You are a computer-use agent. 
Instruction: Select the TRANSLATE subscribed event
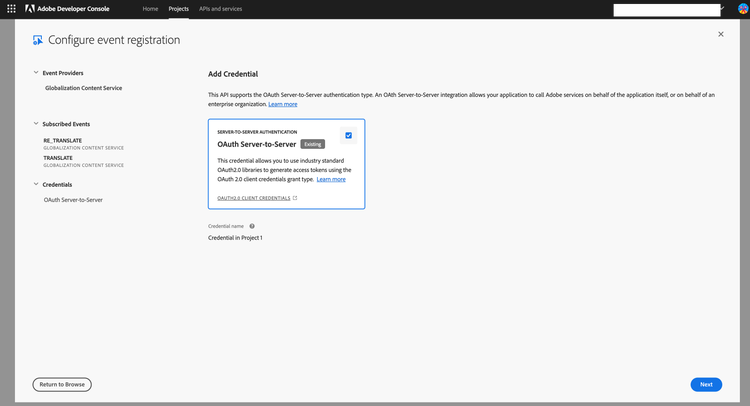pos(58,158)
